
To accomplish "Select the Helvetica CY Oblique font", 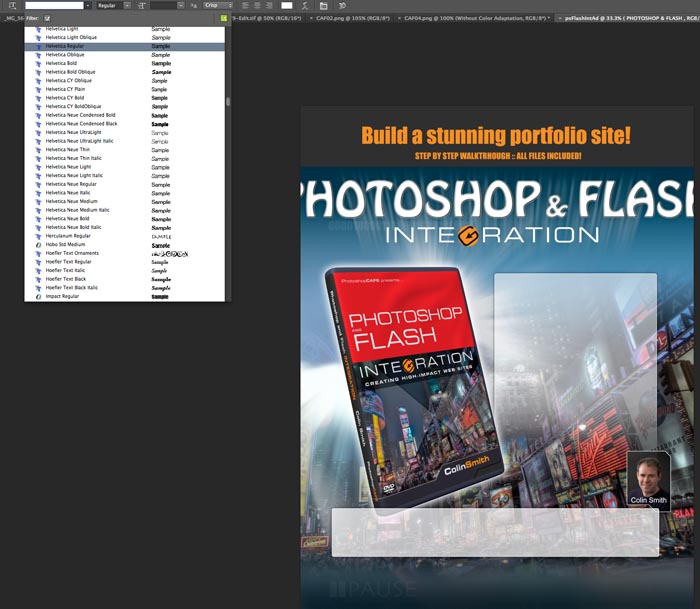I will point(125,81).
